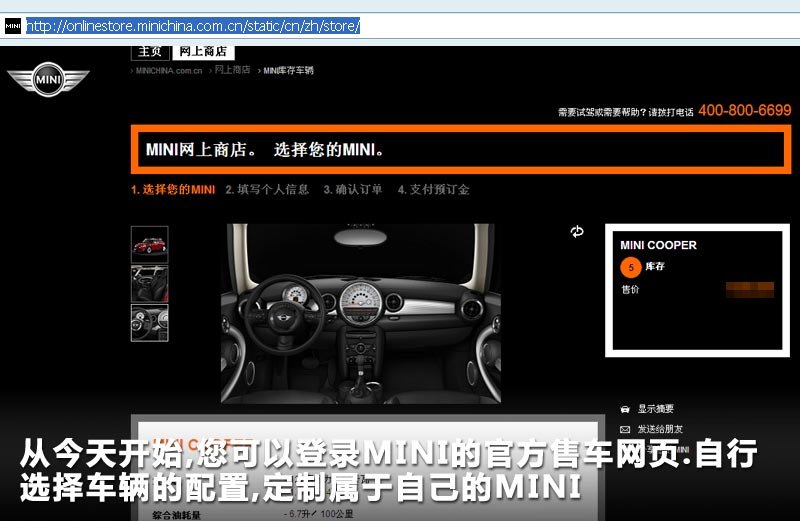Viewport: 800px width, 521px height.
Task: Click the envelope icon beside 发送给朋友
Action: coord(625,430)
